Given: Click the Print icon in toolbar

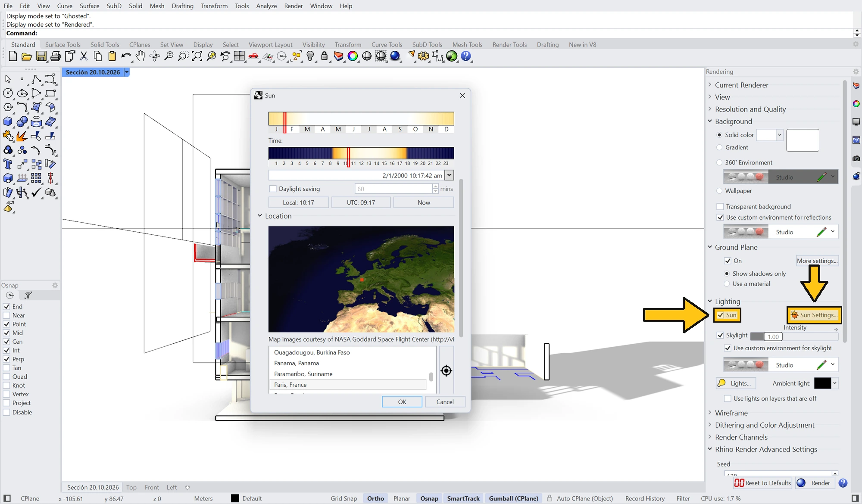Looking at the screenshot, I should 56,56.
